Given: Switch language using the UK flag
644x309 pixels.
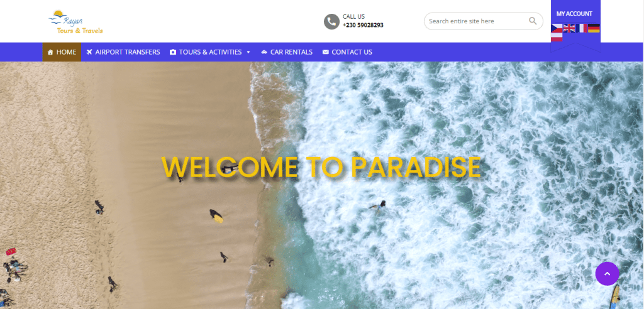Looking at the screenshot, I should tap(569, 28).
